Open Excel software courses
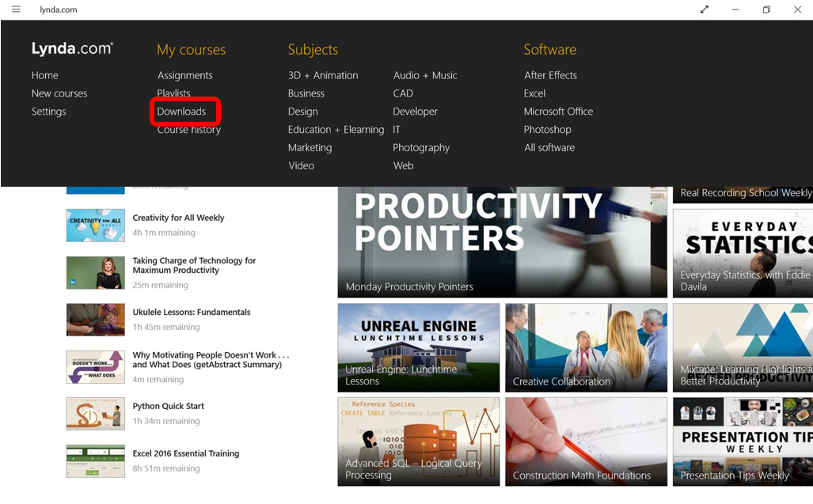813x504 pixels. coord(534,93)
